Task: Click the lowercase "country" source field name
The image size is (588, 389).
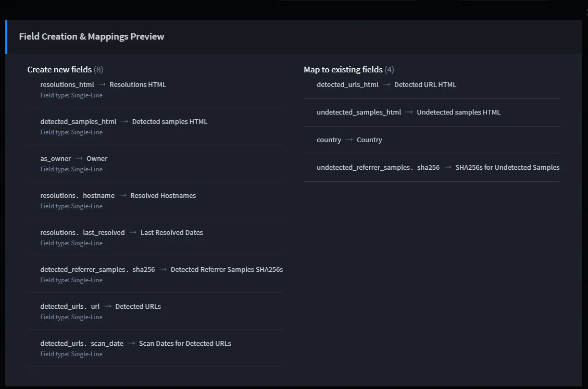Action: (329, 140)
